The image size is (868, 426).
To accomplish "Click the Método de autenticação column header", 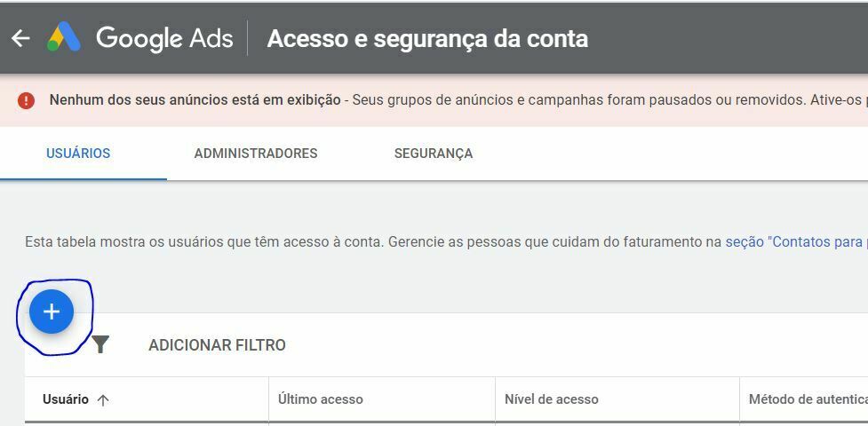I will (808, 399).
